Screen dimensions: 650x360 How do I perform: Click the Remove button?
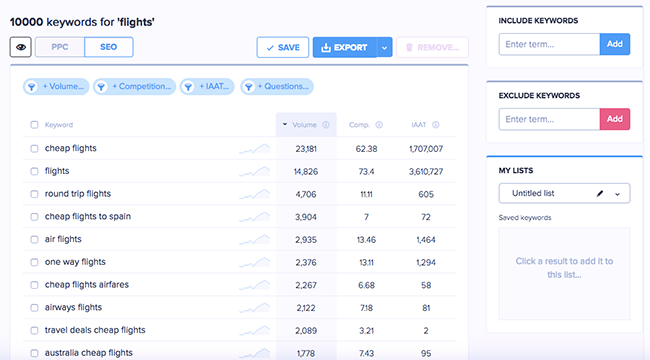[x=432, y=47]
